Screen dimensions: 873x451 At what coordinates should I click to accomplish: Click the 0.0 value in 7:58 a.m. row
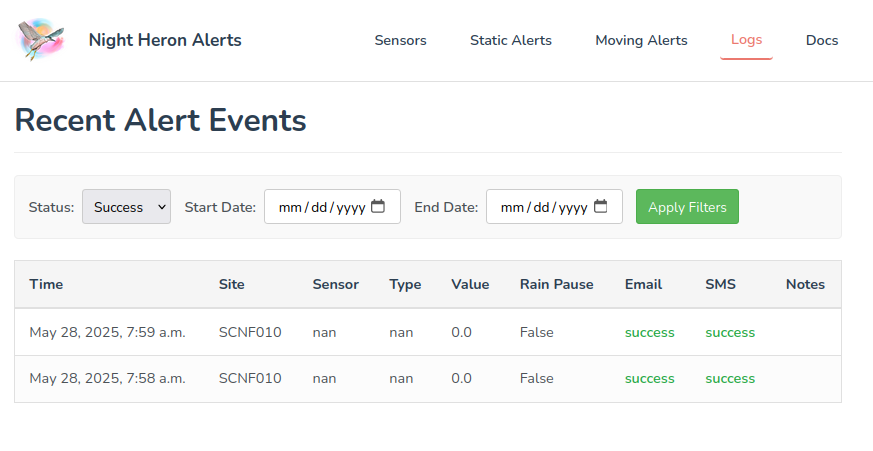click(x=462, y=379)
